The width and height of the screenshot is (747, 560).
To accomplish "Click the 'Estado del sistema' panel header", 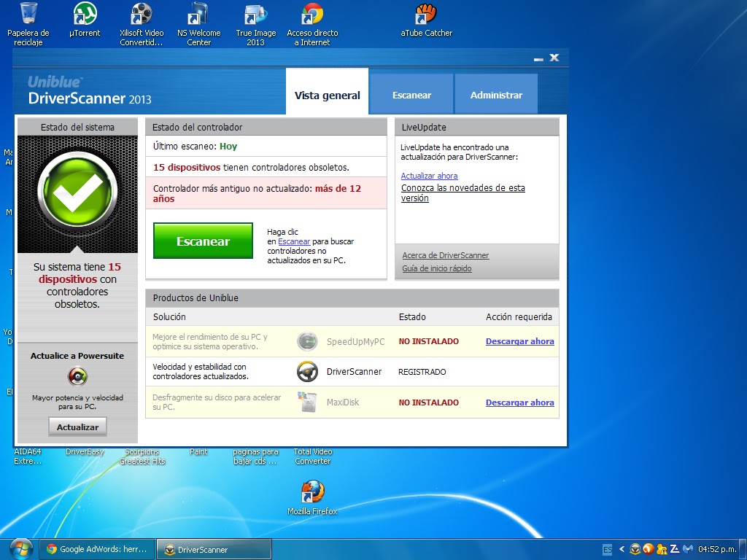I will (x=77, y=127).
